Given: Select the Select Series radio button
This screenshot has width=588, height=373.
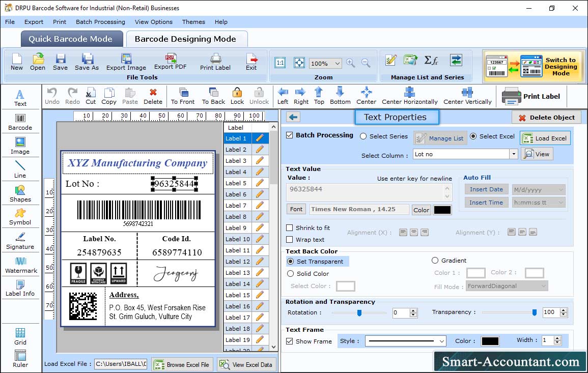Looking at the screenshot, I should click(363, 136).
